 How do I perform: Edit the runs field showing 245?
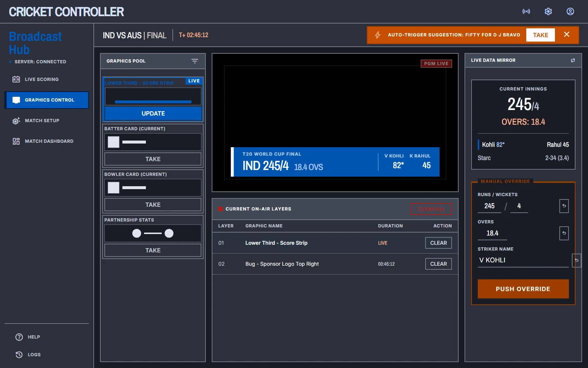490,206
